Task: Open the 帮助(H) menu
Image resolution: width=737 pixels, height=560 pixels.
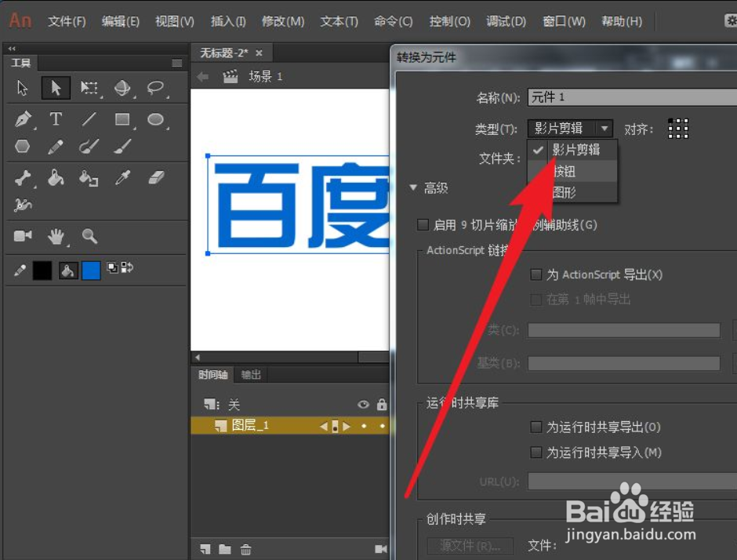Action: [x=622, y=22]
